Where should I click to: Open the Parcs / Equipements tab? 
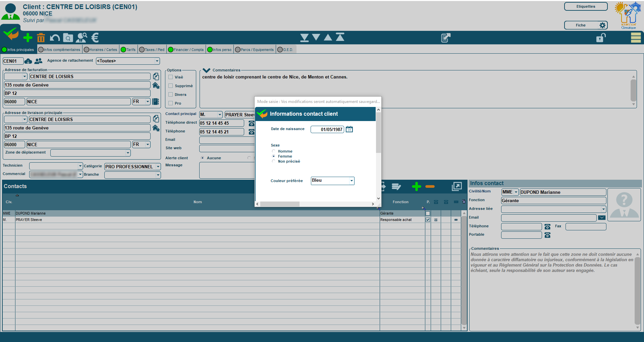[255, 50]
